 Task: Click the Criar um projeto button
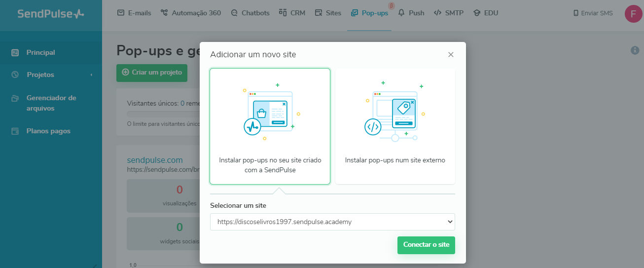click(152, 73)
